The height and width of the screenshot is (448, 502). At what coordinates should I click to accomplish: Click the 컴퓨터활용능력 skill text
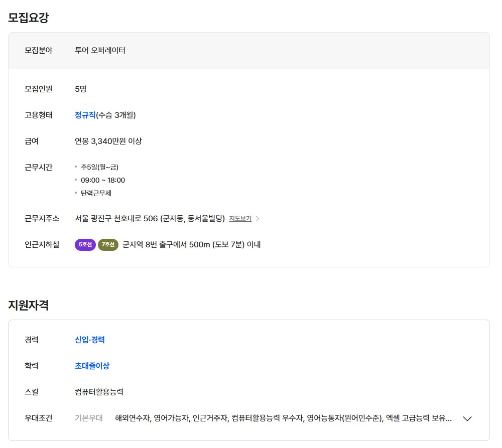coord(99,392)
